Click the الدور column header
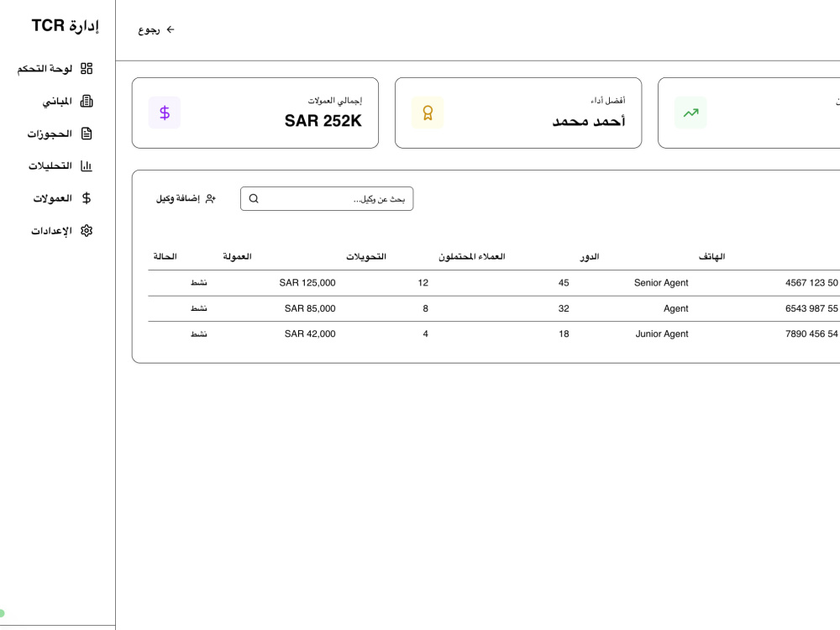Screen dimensions: 840x630 pos(590,256)
